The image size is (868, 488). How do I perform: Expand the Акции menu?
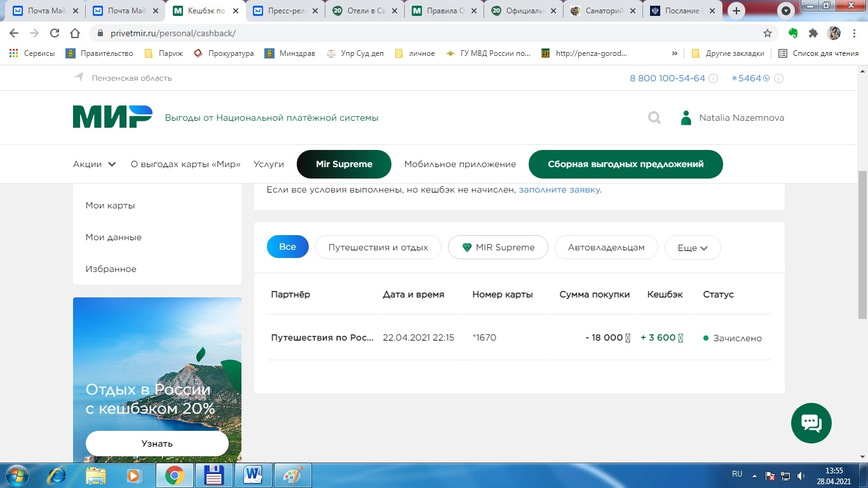tap(94, 164)
